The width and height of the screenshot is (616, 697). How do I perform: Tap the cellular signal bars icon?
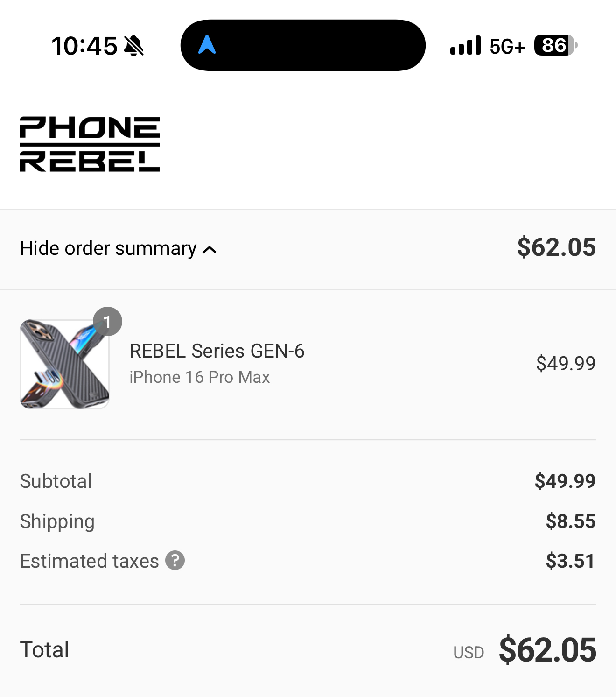[x=465, y=46]
